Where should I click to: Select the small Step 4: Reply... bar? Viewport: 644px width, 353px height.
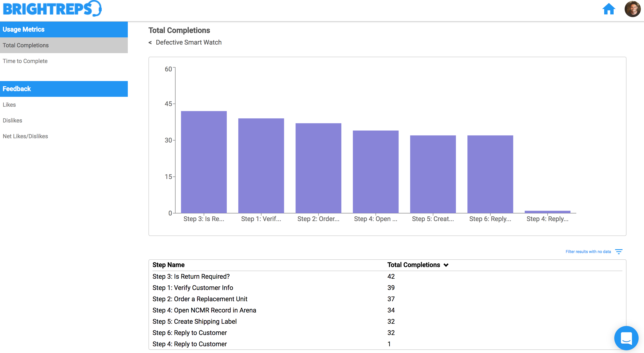[547, 212]
